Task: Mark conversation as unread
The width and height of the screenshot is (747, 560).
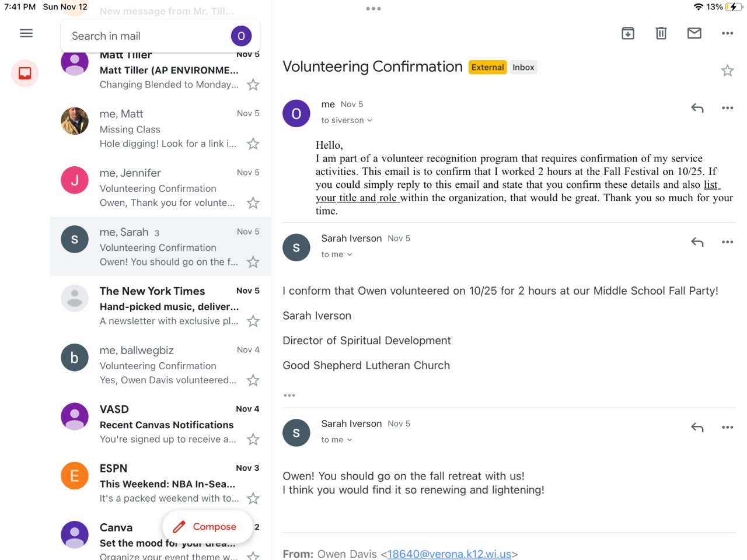Action: [x=694, y=33]
